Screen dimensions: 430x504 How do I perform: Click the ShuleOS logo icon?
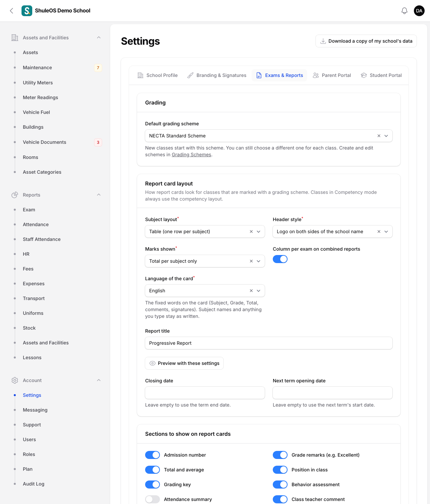tap(27, 11)
